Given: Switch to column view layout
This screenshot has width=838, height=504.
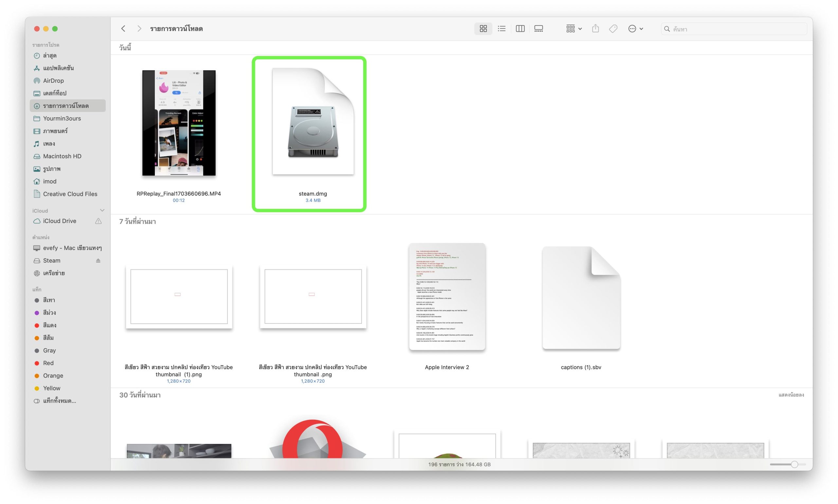Looking at the screenshot, I should coord(520,28).
